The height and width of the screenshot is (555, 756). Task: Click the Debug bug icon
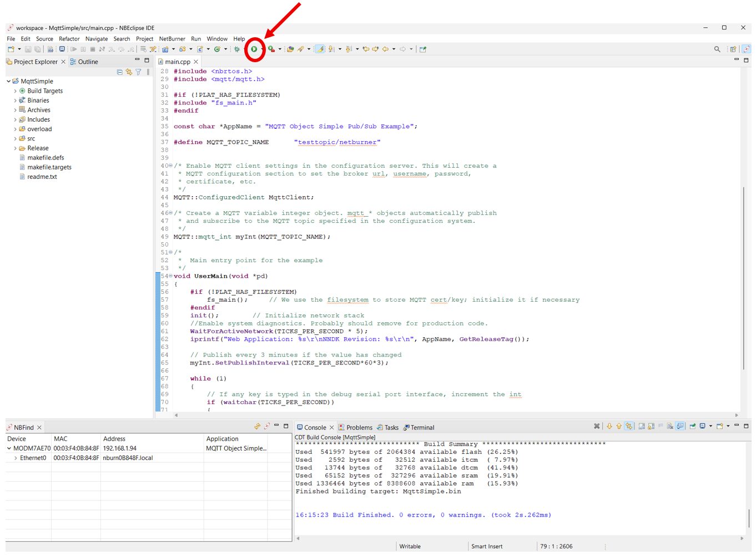[x=237, y=49]
